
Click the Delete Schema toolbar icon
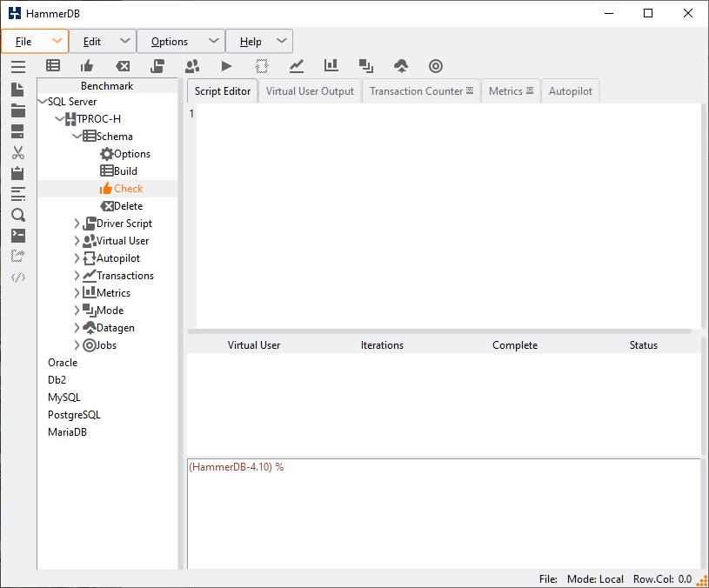pos(123,66)
